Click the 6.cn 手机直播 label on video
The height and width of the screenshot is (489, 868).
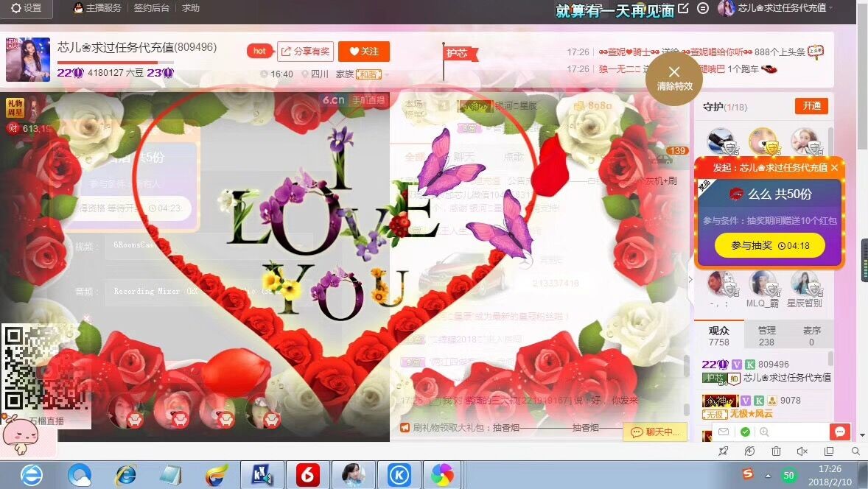coord(353,100)
